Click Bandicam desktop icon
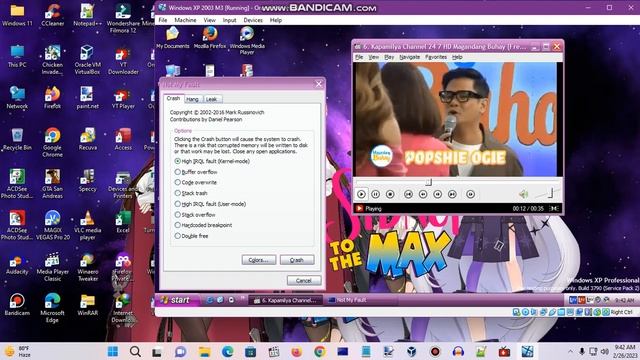Image resolution: width=640 pixels, height=360 pixels. click(17, 305)
